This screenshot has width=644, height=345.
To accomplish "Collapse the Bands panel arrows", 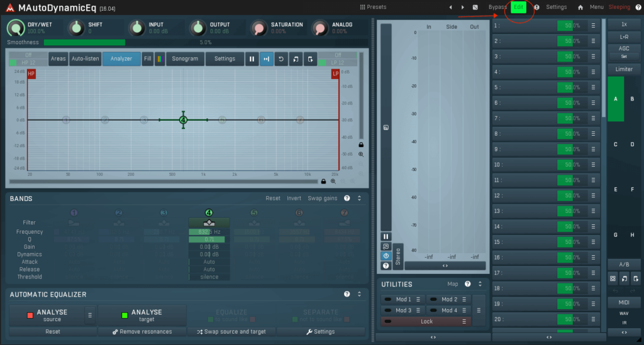I will coord(359,198).
